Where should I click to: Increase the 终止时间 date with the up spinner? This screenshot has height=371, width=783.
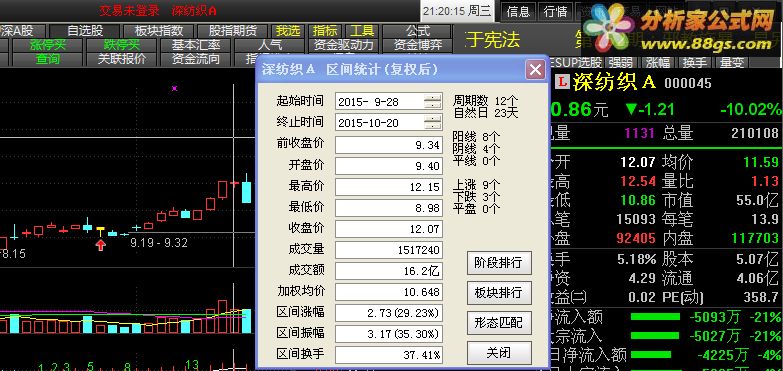tap(432, 118)
